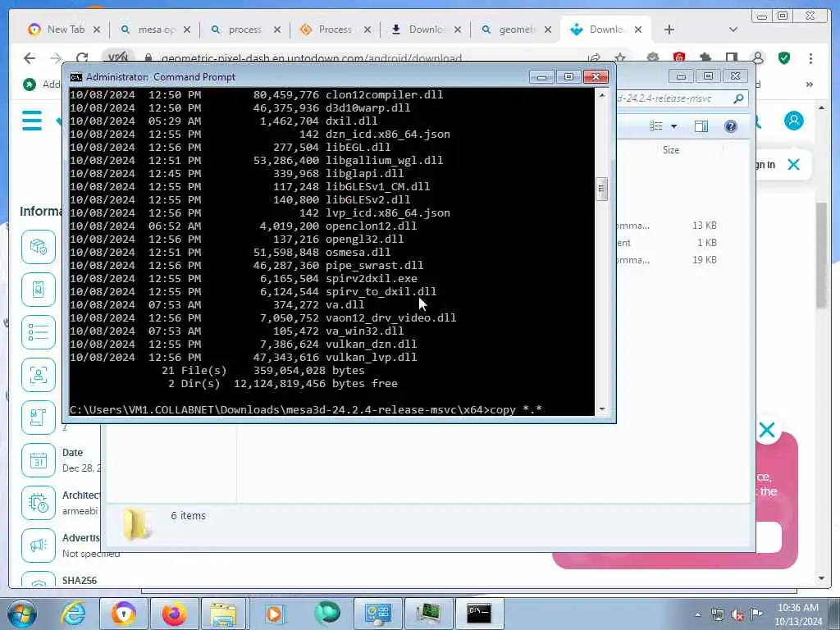Launch Internet Explorer from taskbar

click(x=73, y=614)
